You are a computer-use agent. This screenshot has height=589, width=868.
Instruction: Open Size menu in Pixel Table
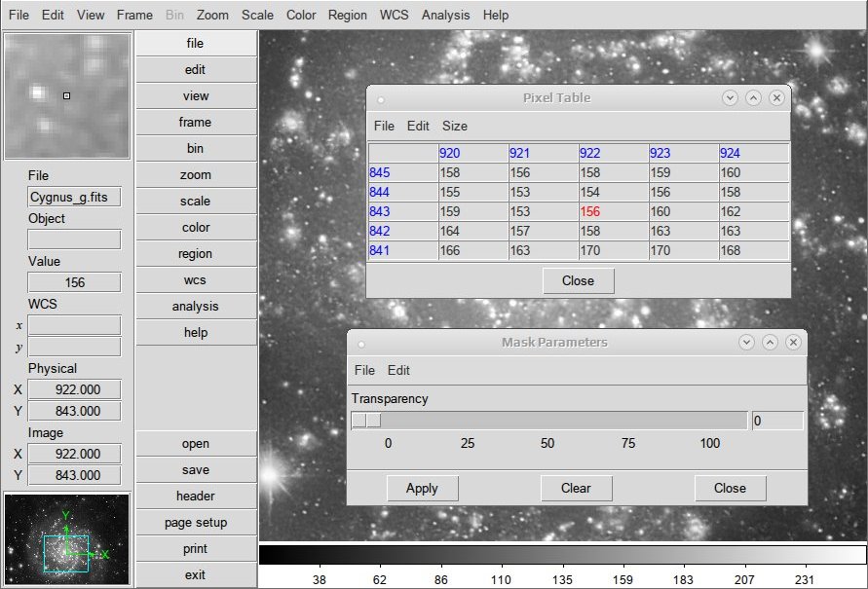[455, 127]
